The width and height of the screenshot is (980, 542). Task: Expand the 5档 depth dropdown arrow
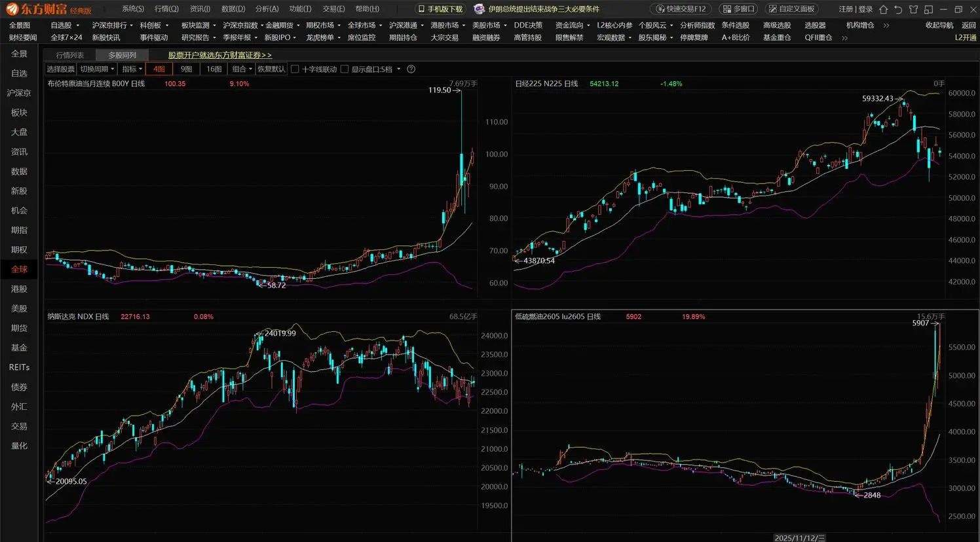[x=398, y=69]
